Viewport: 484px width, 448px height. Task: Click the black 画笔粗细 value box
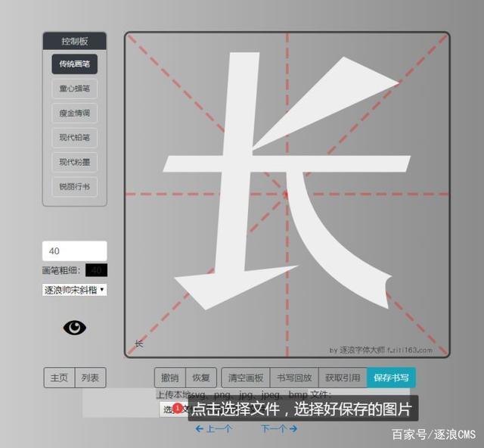96,270
